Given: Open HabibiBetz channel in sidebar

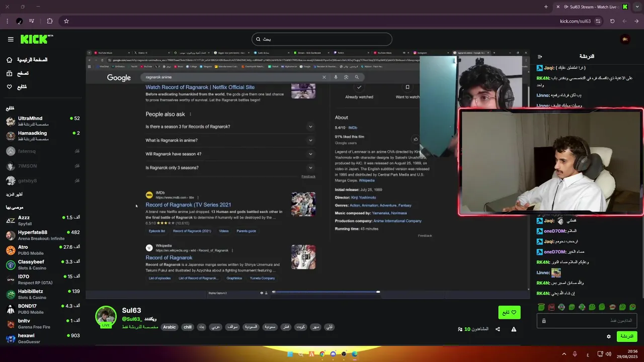Looking at the screenshot, I should click(43, 294).
